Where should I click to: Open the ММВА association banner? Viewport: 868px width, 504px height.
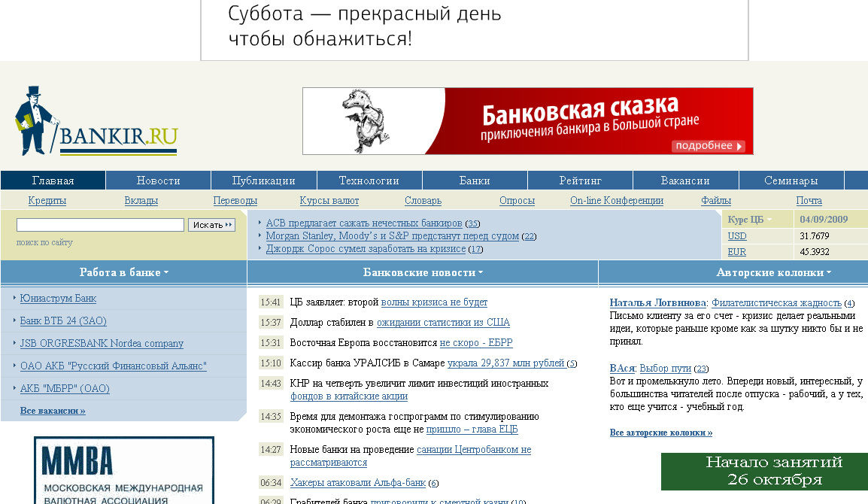click(124, 470)
